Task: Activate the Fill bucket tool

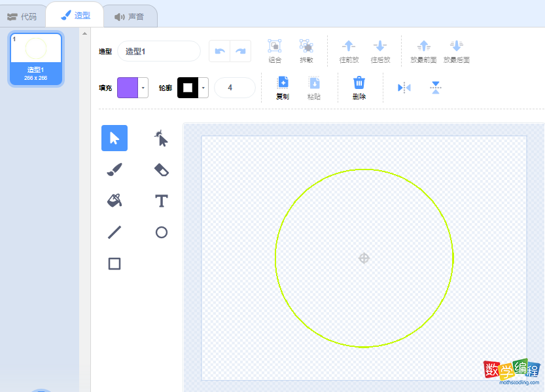Action: tap(114, 200)
